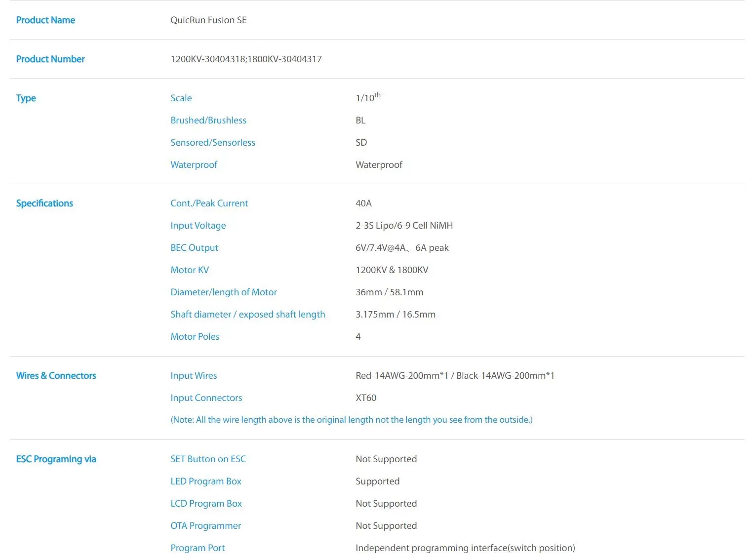Select '2-3S Lipo/6-9 Cell NiMH' value
Viewport: 756px width, 558px height.
point(404,226)
